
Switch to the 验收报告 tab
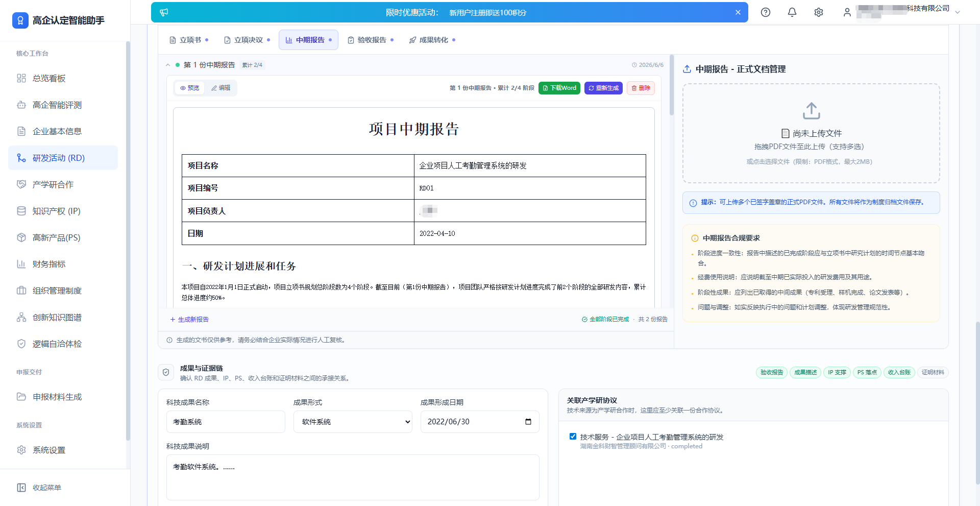click(371, 40)
